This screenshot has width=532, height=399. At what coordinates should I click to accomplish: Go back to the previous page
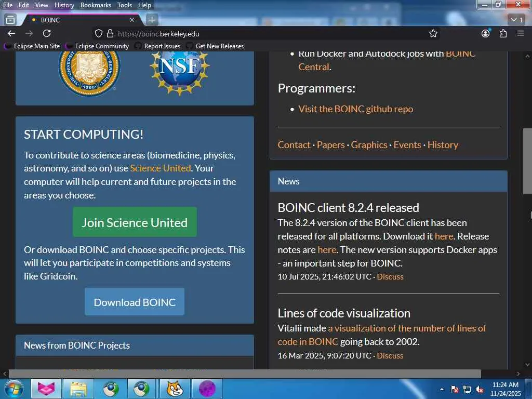[x=11, y=33]
